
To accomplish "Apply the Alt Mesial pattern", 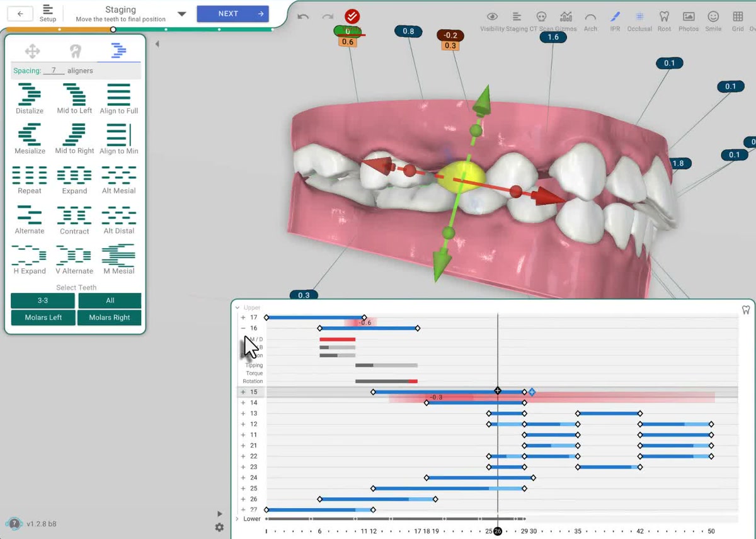I will [118, 180].
